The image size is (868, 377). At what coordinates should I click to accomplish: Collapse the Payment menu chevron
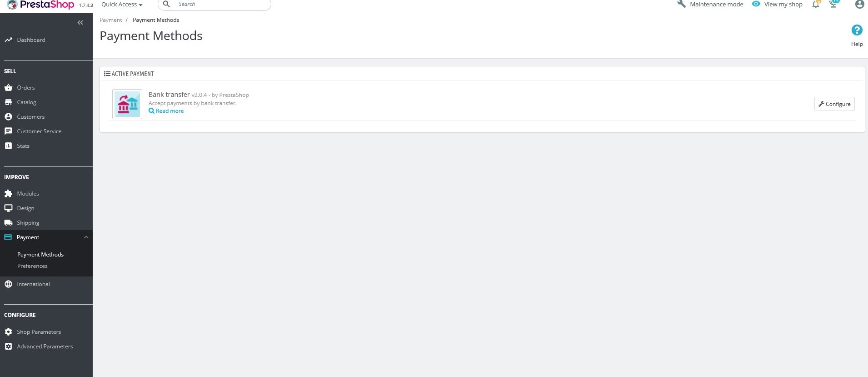86,237
